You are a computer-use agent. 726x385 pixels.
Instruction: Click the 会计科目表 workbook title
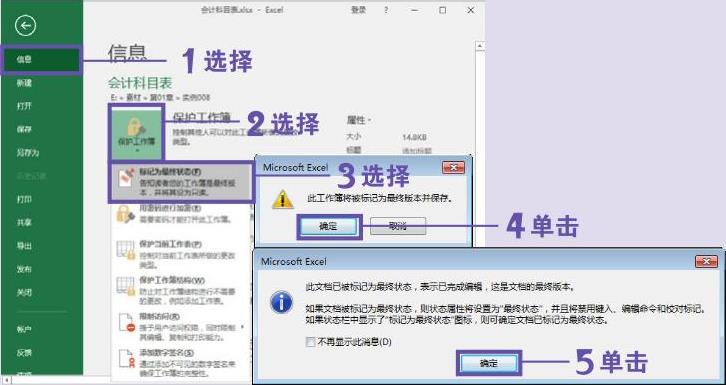pyautogui.click(x=140, y=83)
